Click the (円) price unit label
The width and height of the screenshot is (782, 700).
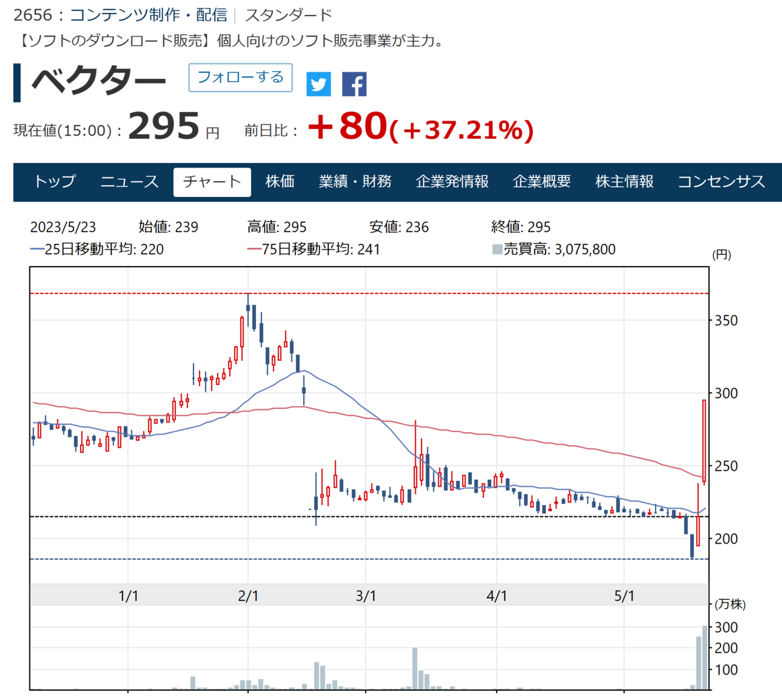click(721, 254)
